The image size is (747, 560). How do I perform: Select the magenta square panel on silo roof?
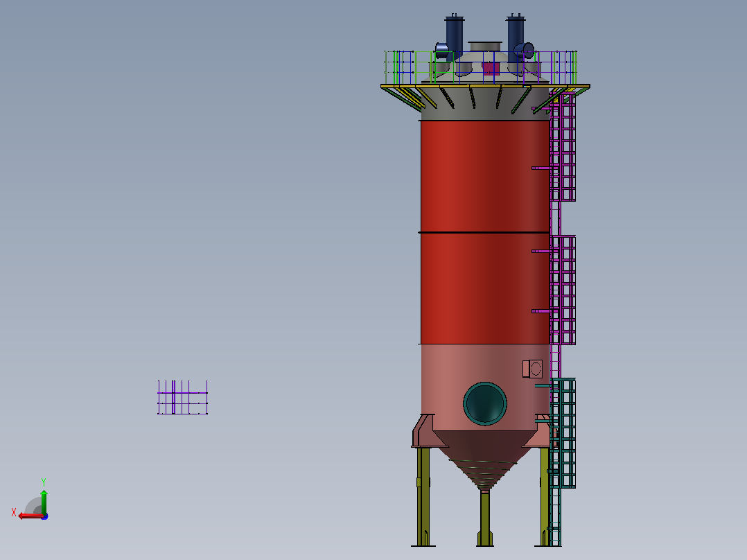pos(491,69)
